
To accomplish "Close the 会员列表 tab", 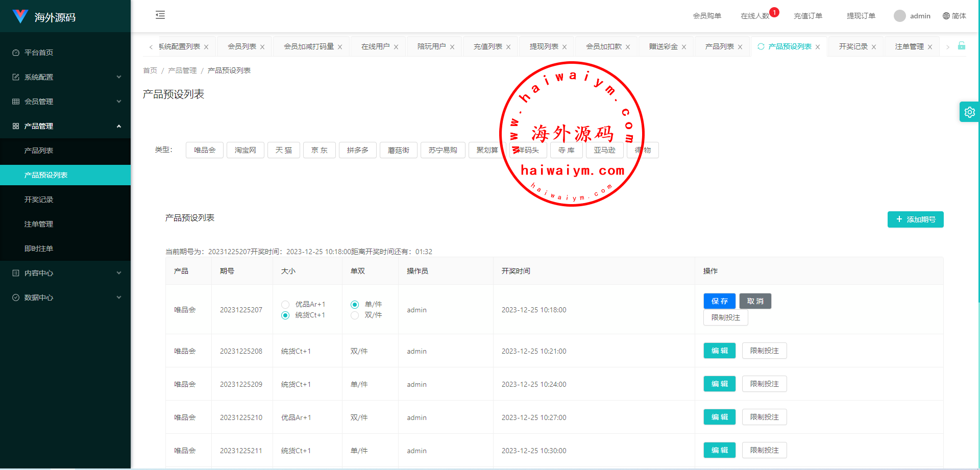I will [262, 47].
